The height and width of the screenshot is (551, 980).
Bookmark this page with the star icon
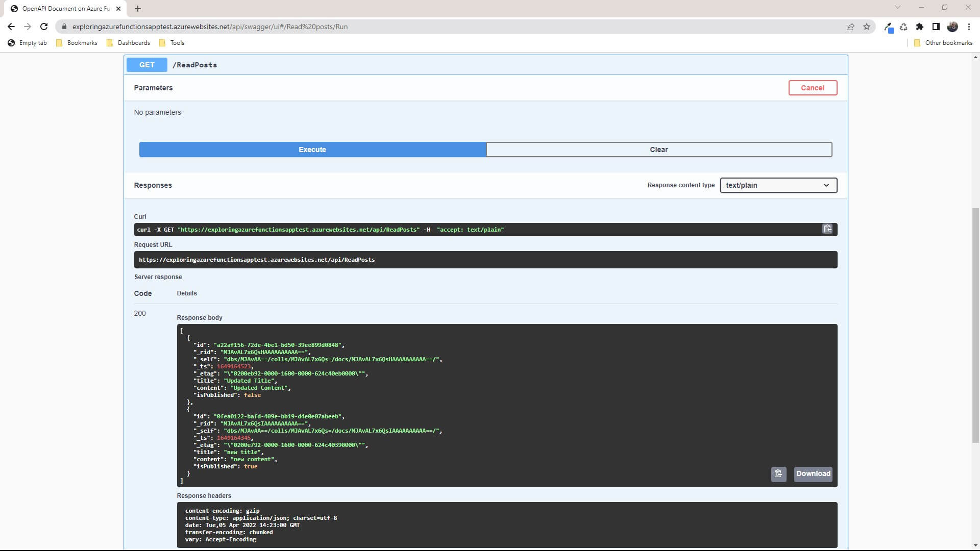867,27
